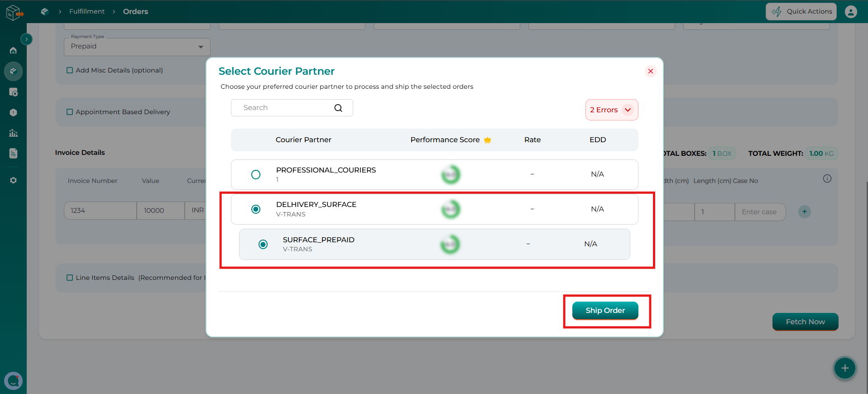The height and width of the screenshot is (394, 868).
Task: Go to Fulfillment breadcrumb
Action: point(87,11)
